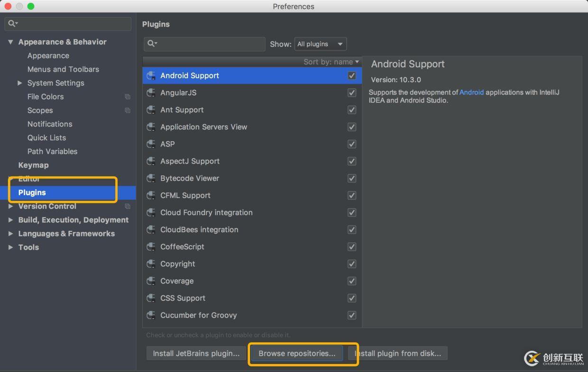Click the Copyright plugin icon
Screen dimensions: 588x372
pos(151,263)
